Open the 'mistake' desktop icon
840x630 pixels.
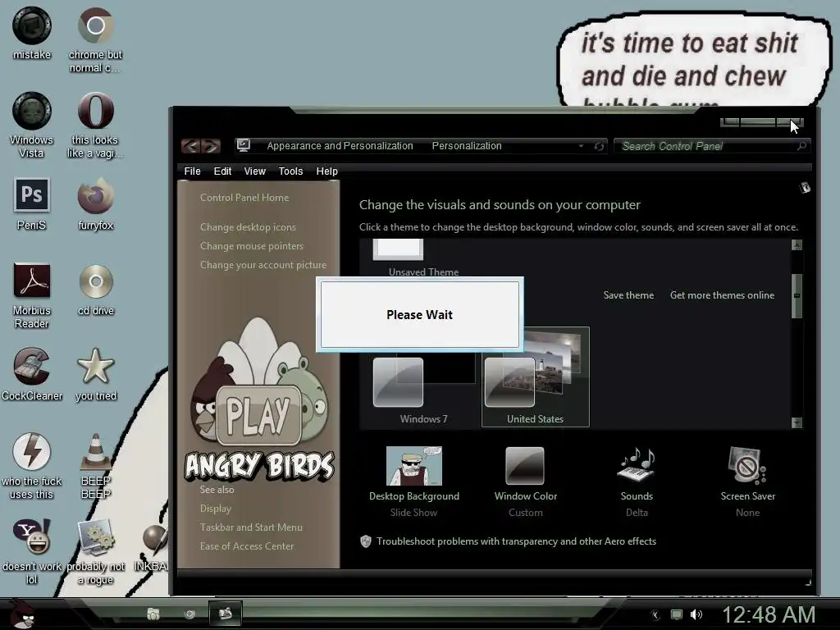coord(32,33)
